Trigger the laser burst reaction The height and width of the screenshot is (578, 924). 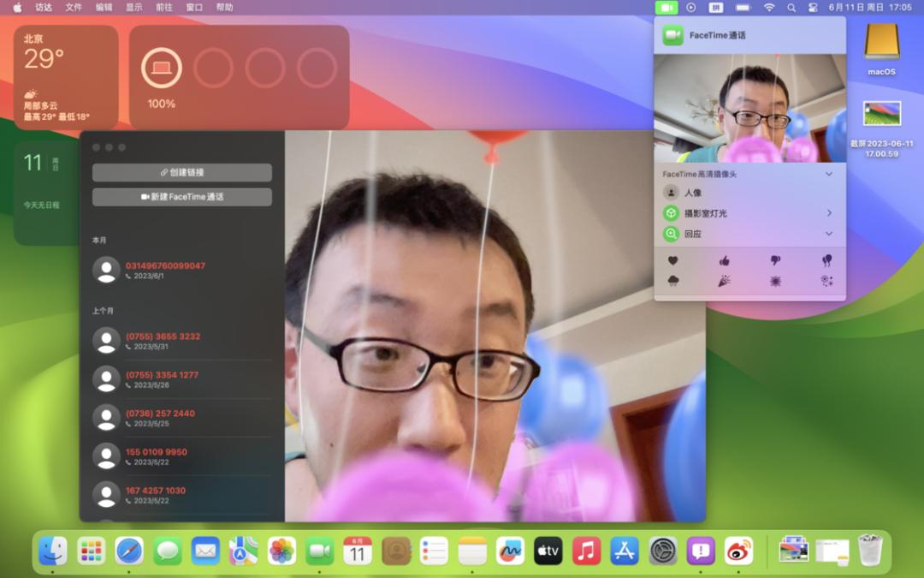[x=775, y=282]
